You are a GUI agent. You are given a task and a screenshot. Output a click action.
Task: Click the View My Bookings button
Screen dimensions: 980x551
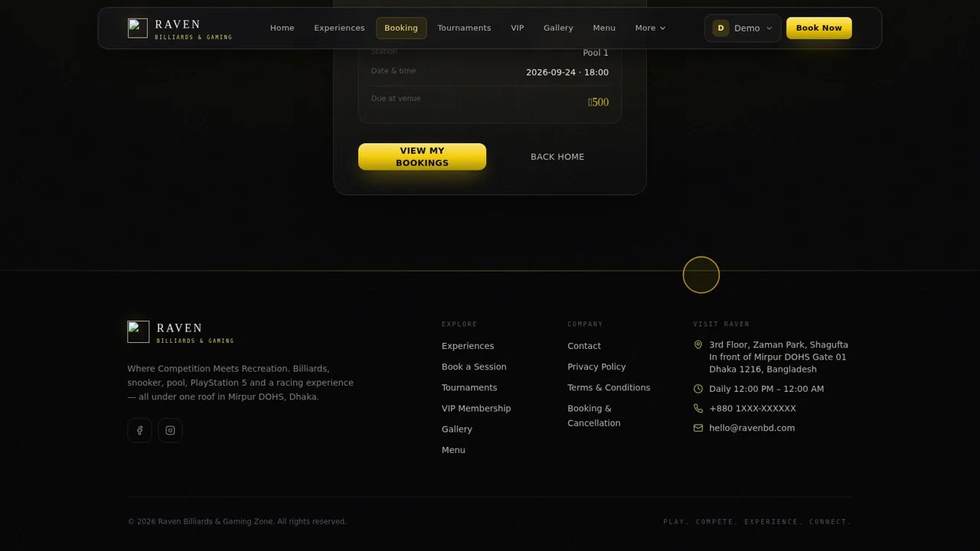click(422, 157)
